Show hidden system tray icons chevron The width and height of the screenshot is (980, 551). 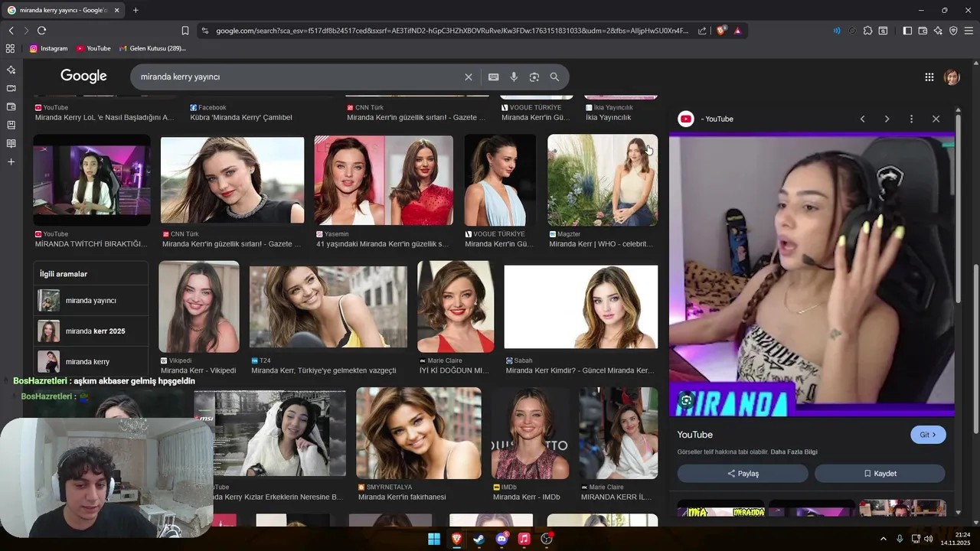(x=883, y=539)
